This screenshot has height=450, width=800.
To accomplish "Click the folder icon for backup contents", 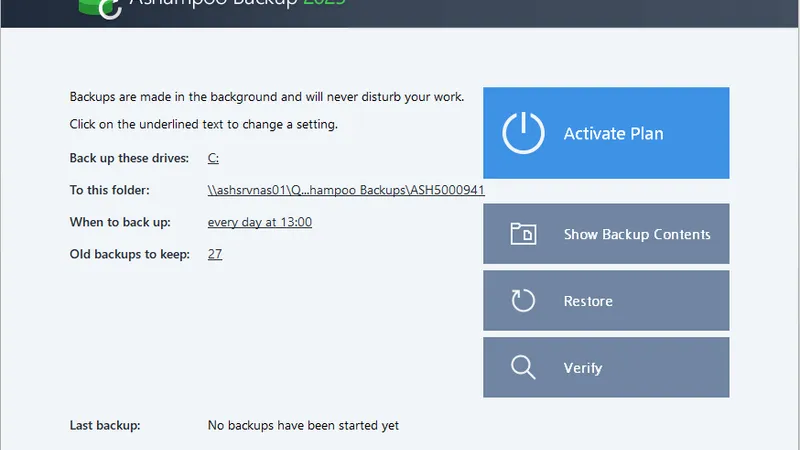I will pos(523,234).
